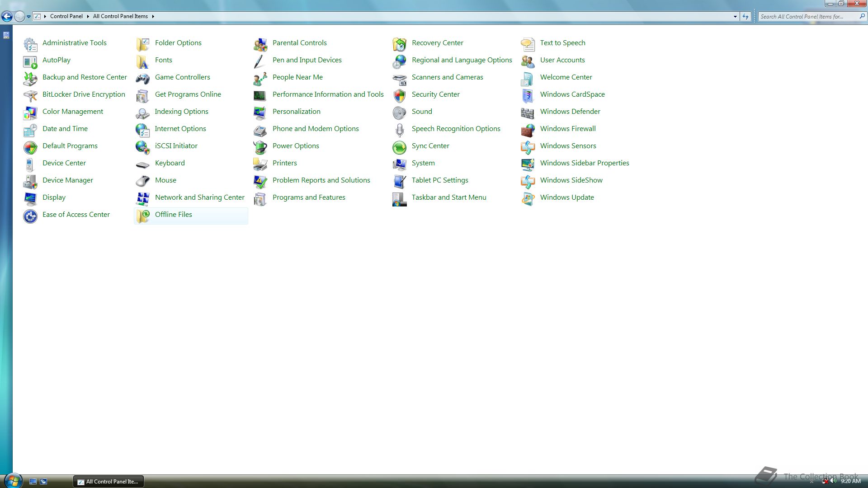This screenshot has height=488, width=868.
Task: Open the Windows SideShow link
Action: click(571, 180)
